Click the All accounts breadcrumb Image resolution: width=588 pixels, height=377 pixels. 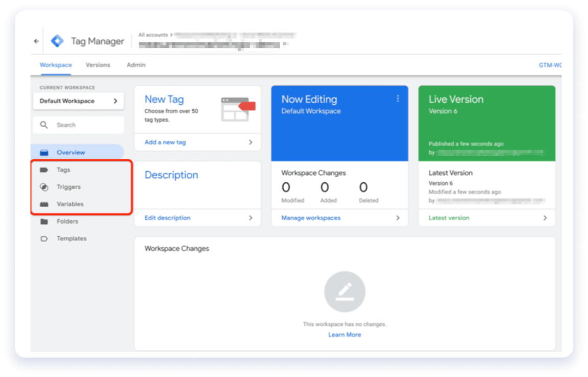(153, 35)
